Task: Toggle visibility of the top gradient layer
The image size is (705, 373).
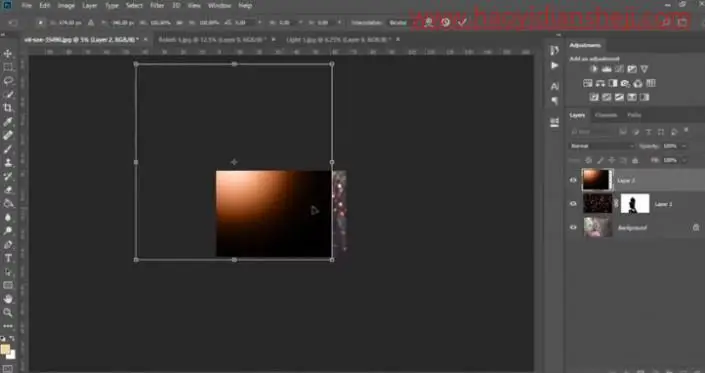Action: click(573, 180)
